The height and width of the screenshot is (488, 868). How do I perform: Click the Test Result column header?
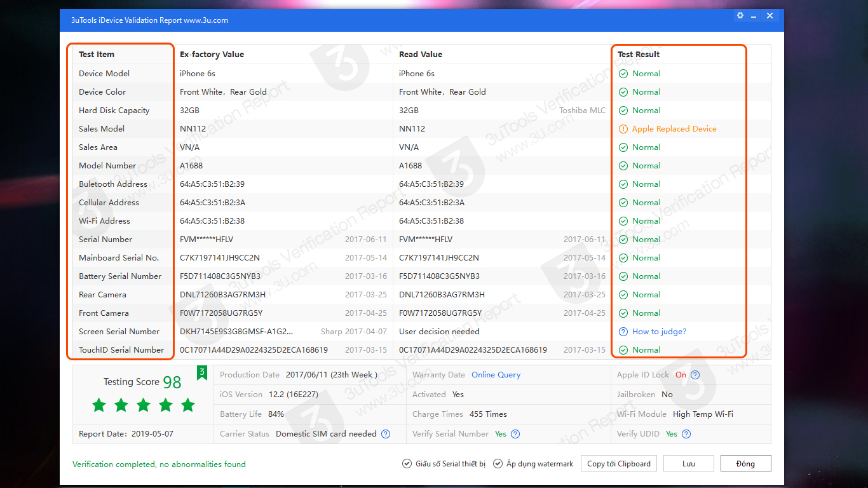(639, 55)
